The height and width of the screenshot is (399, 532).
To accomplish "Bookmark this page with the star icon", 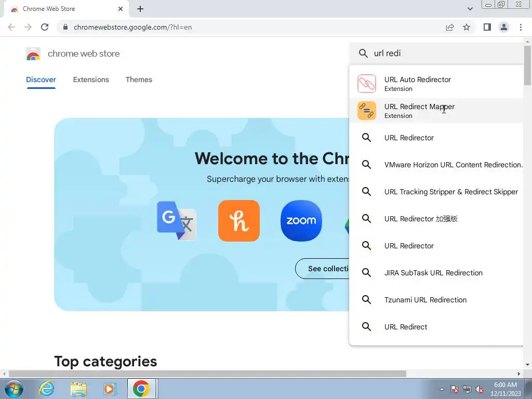I will [x=467, y=27].
